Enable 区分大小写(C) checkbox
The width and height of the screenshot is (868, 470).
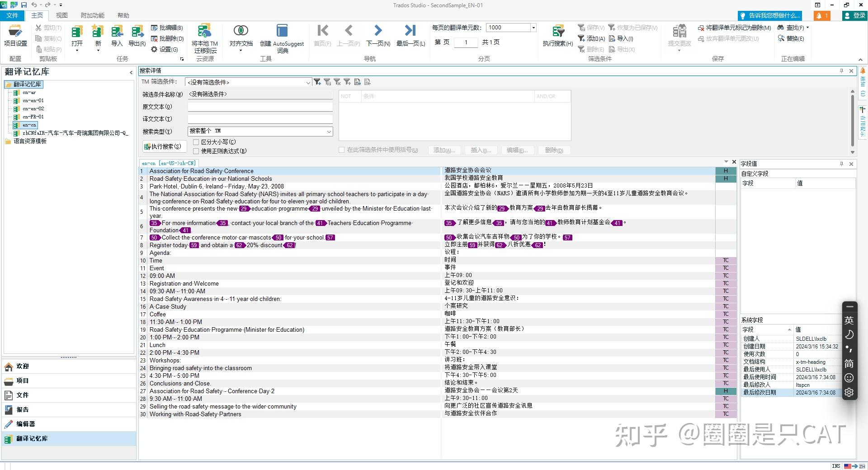(x=196, y=142)
